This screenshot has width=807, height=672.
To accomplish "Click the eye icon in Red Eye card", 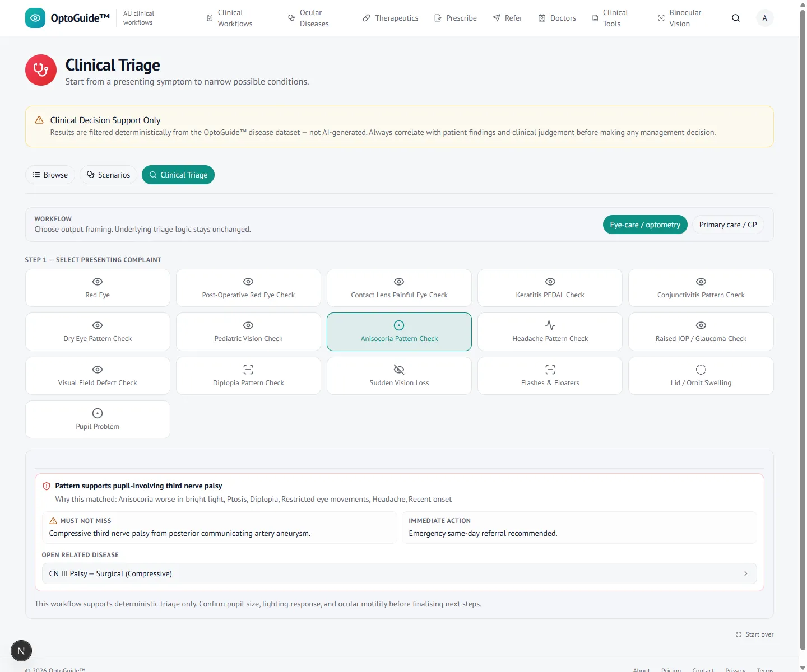I will [x=98, y=282].
